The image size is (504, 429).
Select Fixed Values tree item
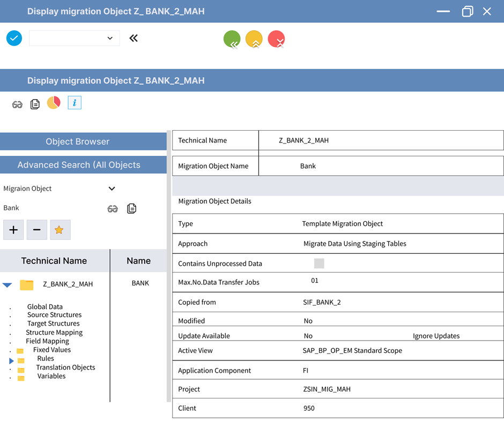(x=52, y=350)
